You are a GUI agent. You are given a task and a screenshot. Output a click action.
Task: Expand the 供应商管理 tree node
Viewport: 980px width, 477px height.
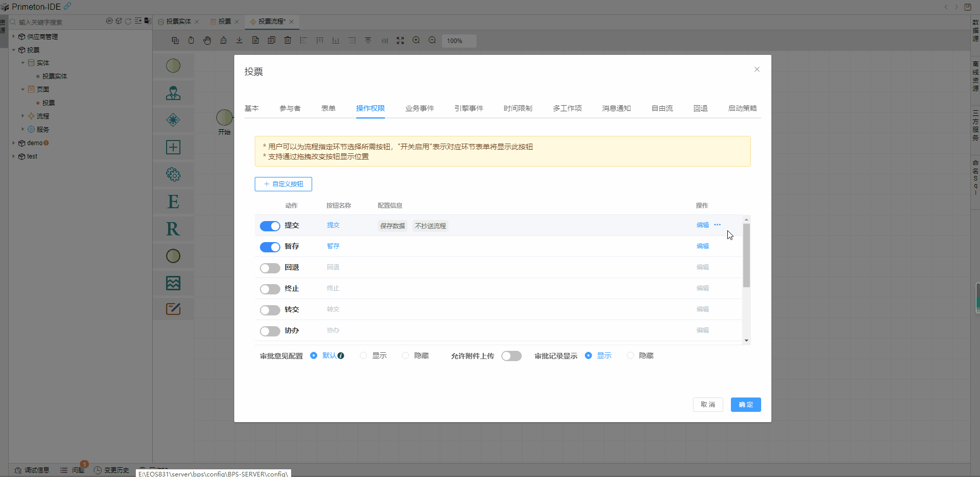tap(14, 36)
